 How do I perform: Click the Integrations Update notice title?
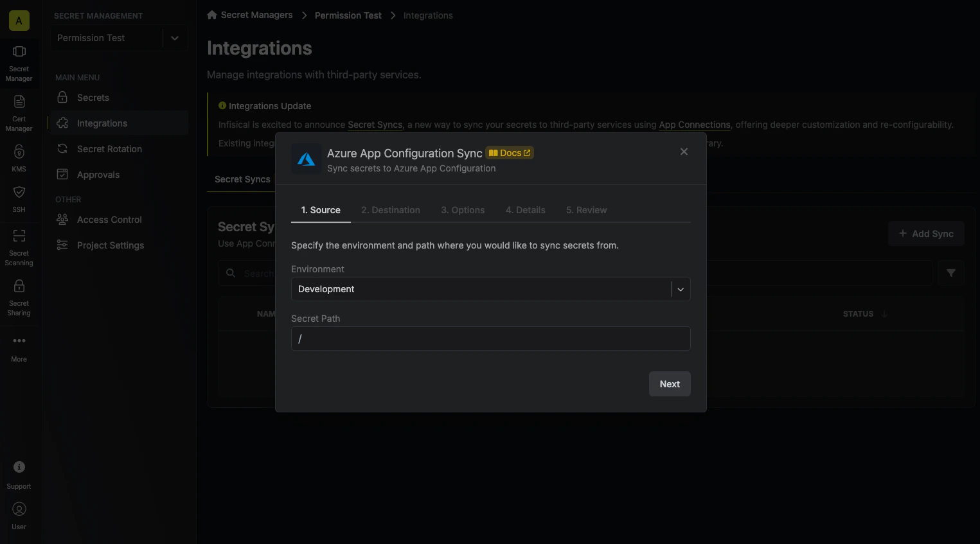click(270, 106)
